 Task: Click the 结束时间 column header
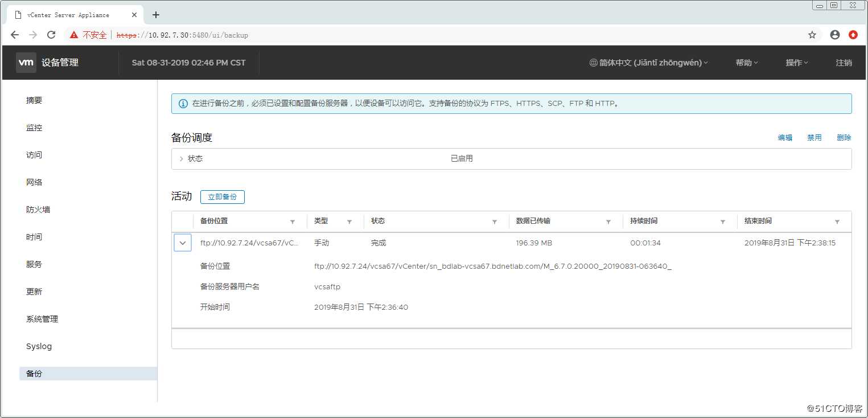[758, 221]
